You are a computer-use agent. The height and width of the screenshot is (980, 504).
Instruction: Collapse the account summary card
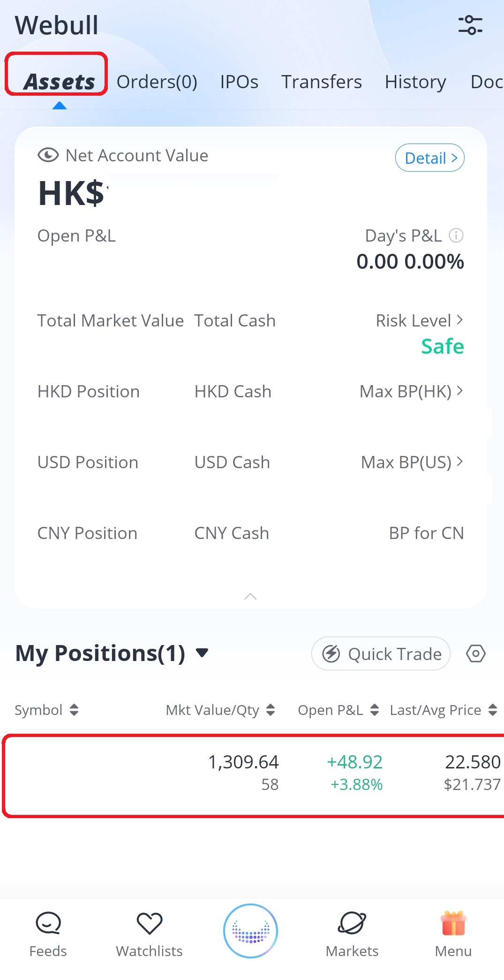click(250, 596)
